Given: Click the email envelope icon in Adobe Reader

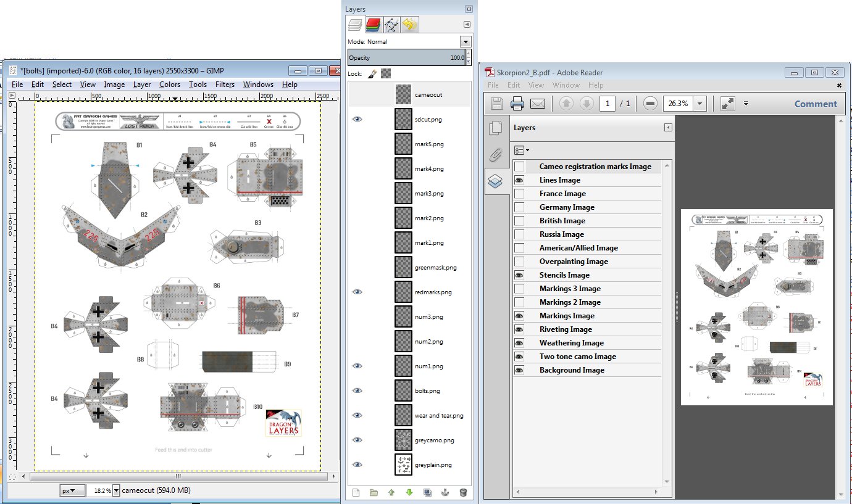Looking at the screenshot, I should tap(538, 104).
